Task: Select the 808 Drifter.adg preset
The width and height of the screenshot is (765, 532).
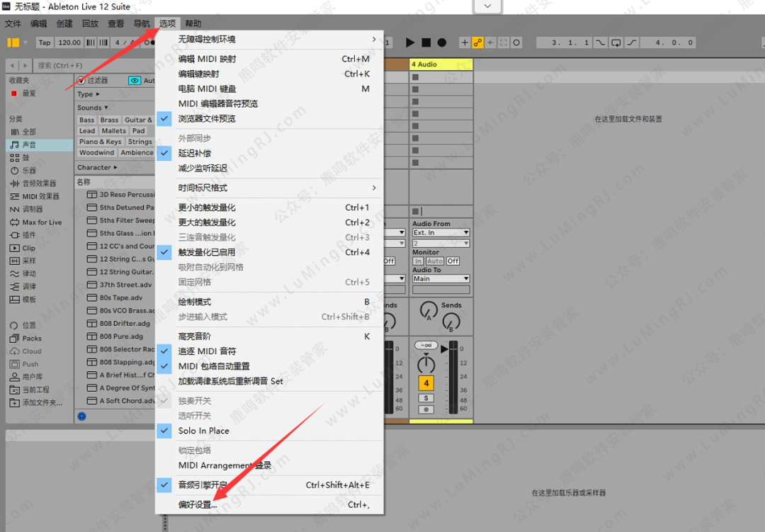Action: pos(120,323)
